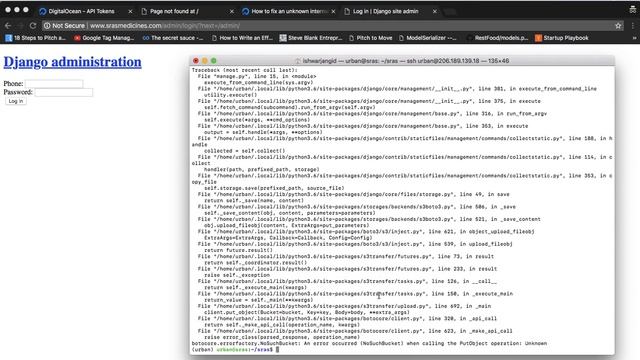Viewport: 640px width, 360px height.
Task: Close the DigitalOcean API Tokens tab
Action: point(130,11)
